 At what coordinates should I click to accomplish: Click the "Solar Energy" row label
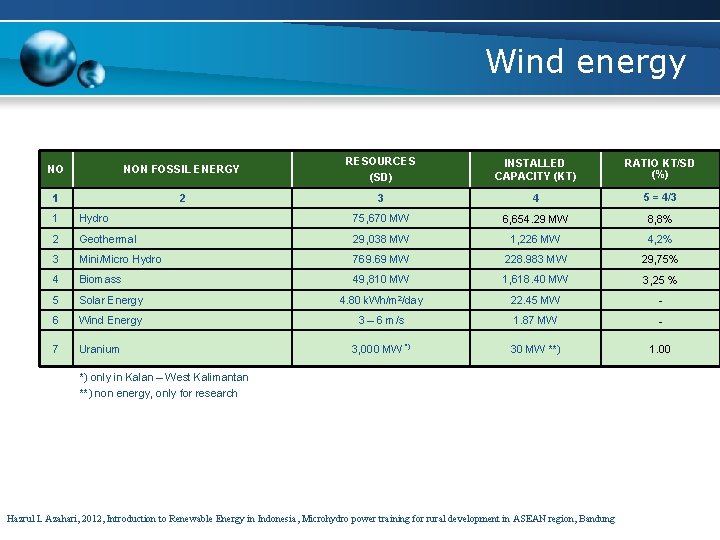pyautogui.click(x=111, y=300)
